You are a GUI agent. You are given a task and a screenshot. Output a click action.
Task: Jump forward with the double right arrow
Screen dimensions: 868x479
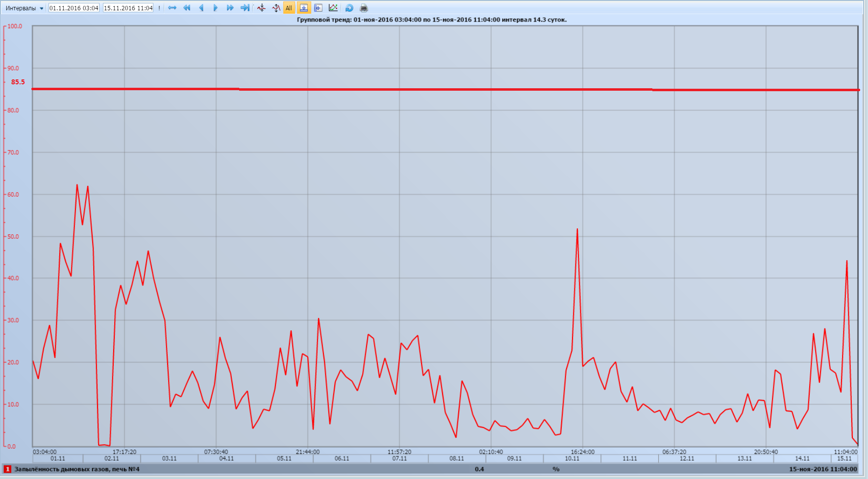click(x=230, y=8)
